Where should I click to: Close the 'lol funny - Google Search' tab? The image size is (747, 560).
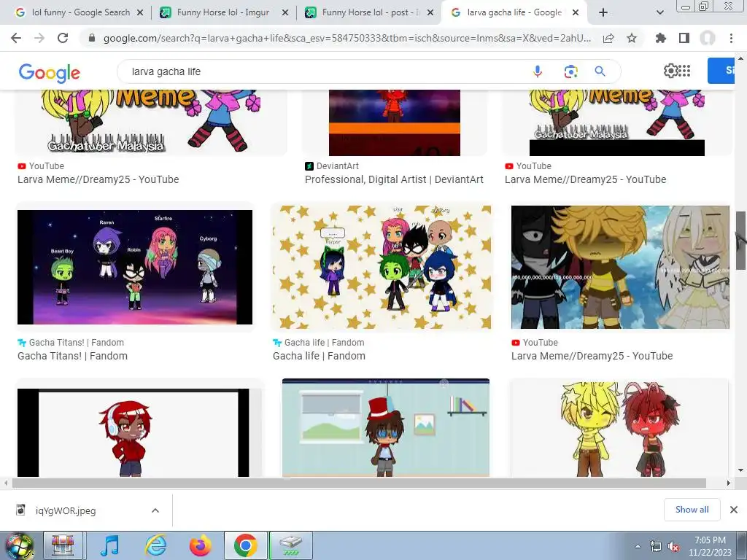(x=140, y=13)
